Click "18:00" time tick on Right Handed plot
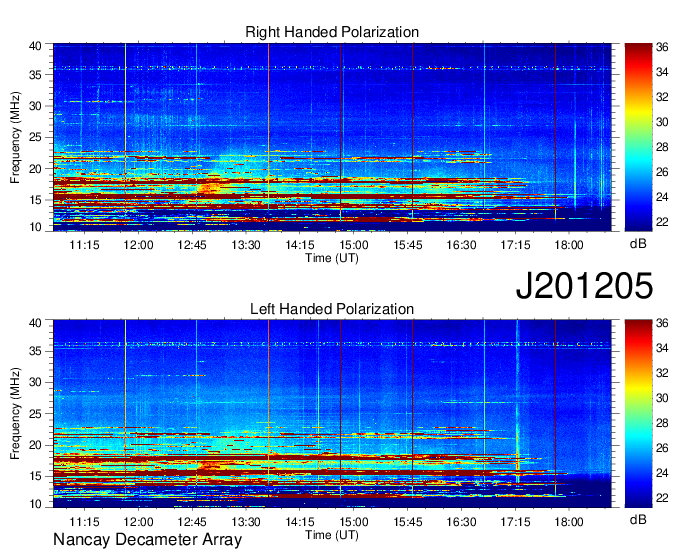 569,245
